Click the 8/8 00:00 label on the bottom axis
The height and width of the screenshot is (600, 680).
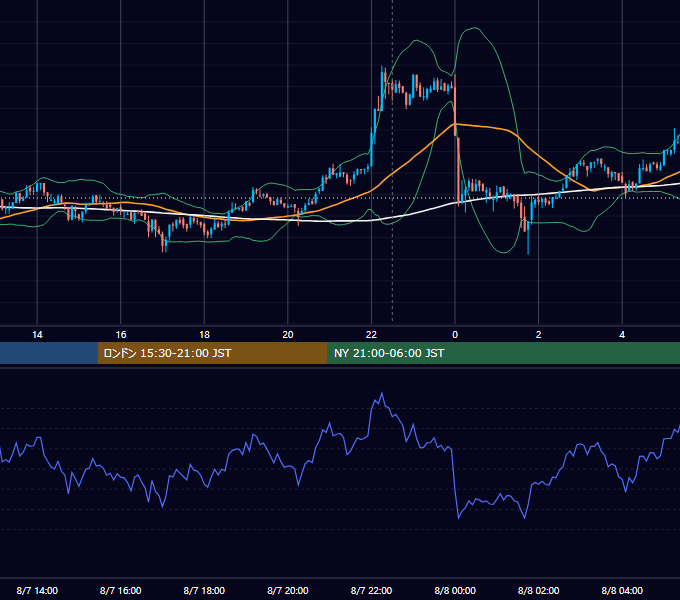[455, 590]
